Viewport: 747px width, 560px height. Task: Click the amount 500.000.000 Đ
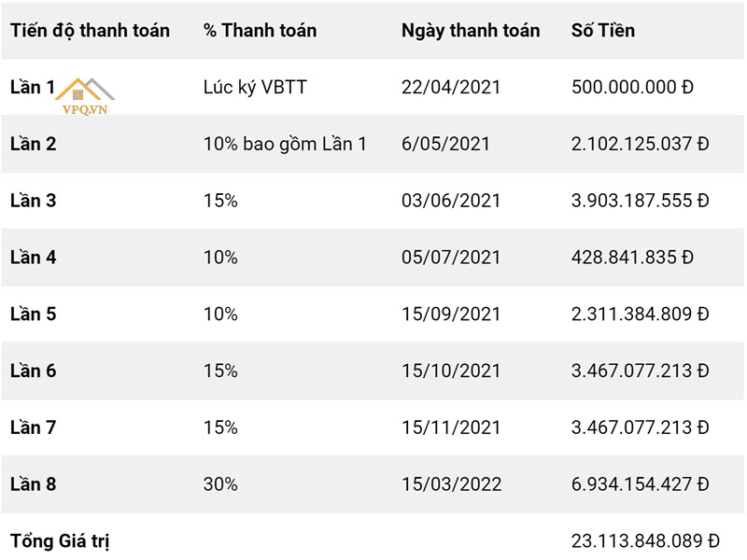click(633, 87)
